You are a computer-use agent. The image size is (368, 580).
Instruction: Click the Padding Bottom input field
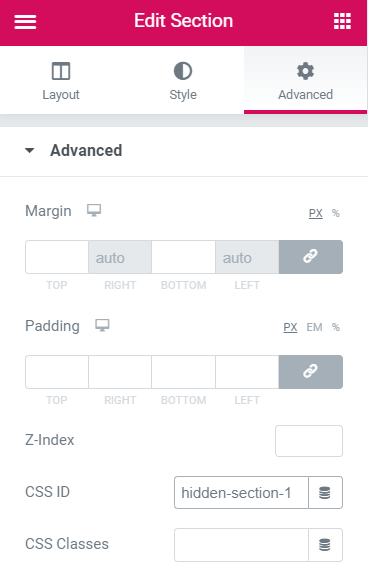click(183, 372)
